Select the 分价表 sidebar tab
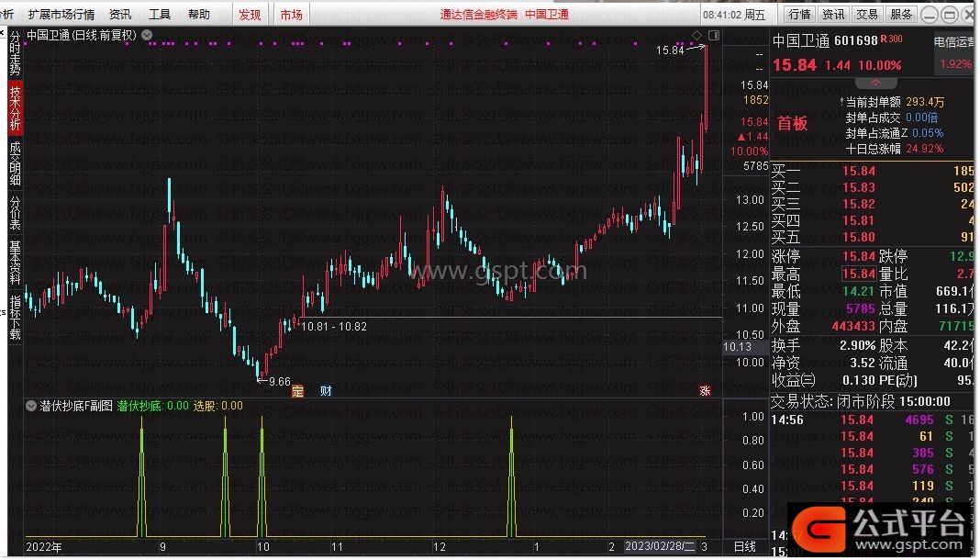This screenshot has width=980, height=560. click(x=15, y=212)
